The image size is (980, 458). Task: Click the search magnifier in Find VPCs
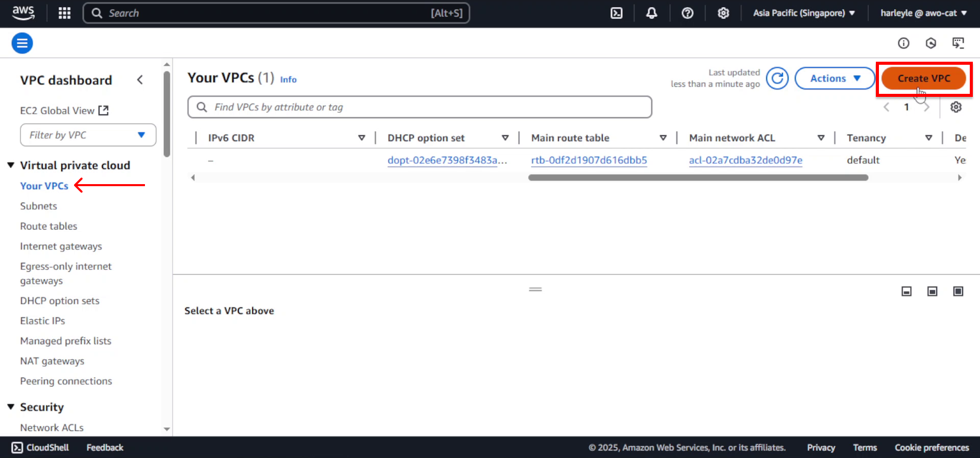pos(202,107)
